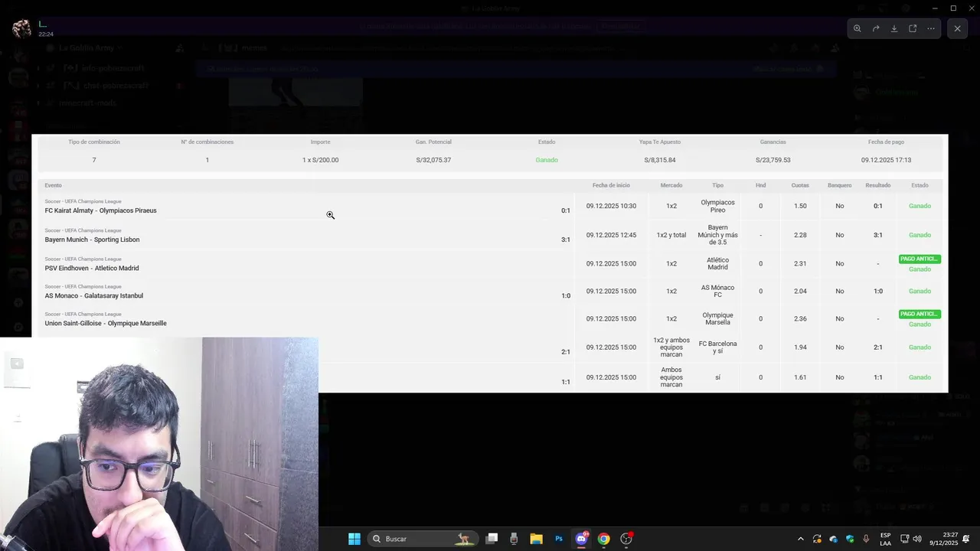Click the 'Union Saint-Gilloise - Olympique Marseille' event
This screenshot has width=980, height=551.
pyautogui.click(x=106, y=323)
